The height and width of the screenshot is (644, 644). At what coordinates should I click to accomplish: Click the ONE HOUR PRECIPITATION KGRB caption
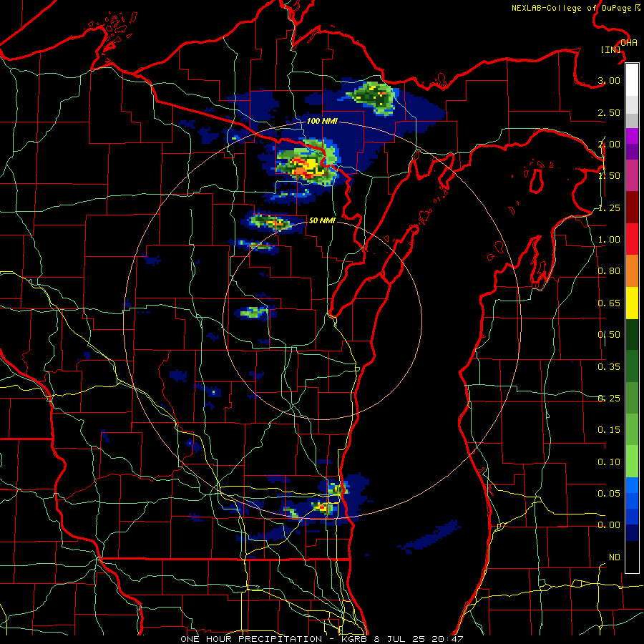pyautogui.click(x=322, y=639)
